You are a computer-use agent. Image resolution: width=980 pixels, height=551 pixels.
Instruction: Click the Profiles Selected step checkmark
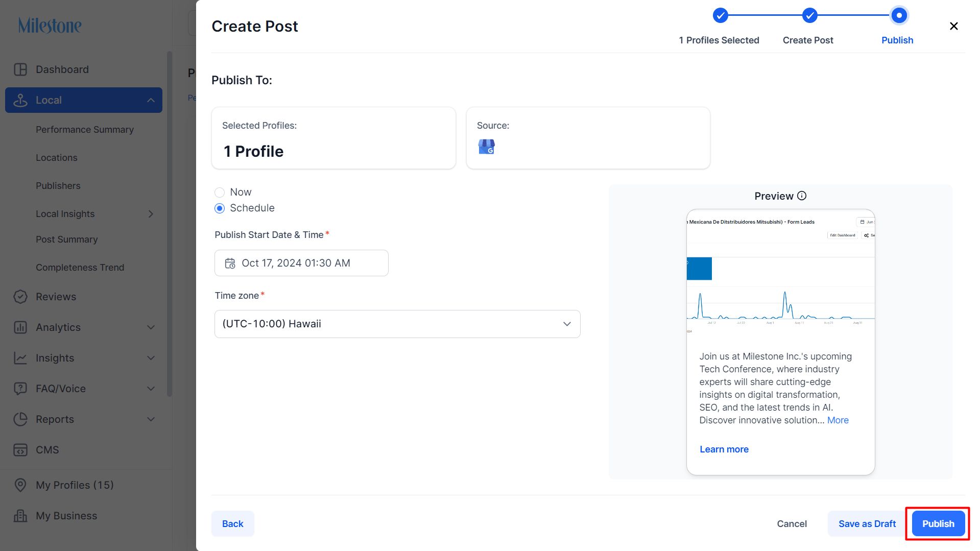[x=720, y=15]
